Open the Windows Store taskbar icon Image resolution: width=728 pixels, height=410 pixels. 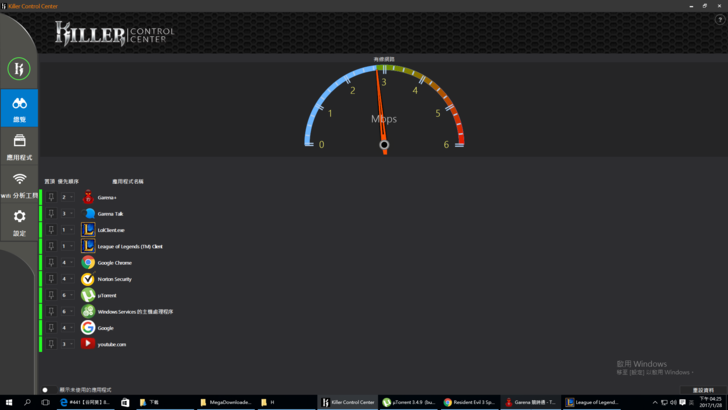(125, 402)
